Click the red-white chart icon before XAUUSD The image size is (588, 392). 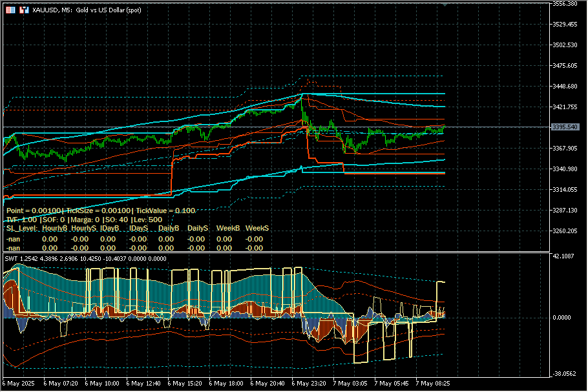coord(24,10)
